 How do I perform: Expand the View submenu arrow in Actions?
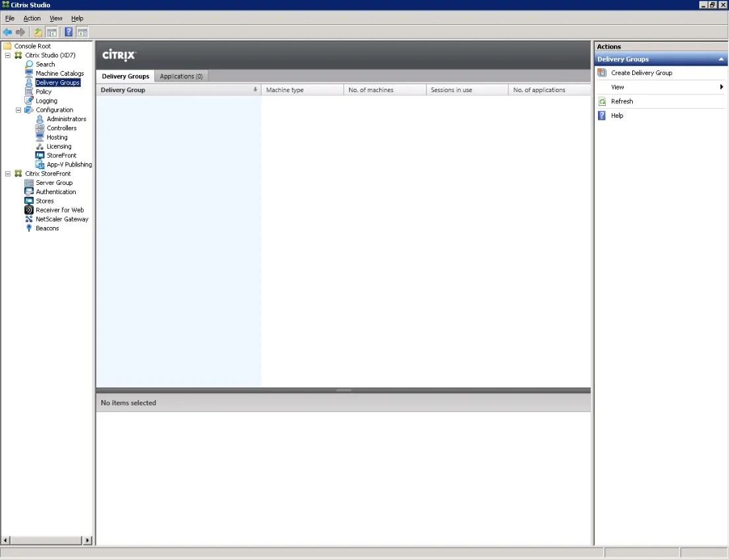click(721, 87)
